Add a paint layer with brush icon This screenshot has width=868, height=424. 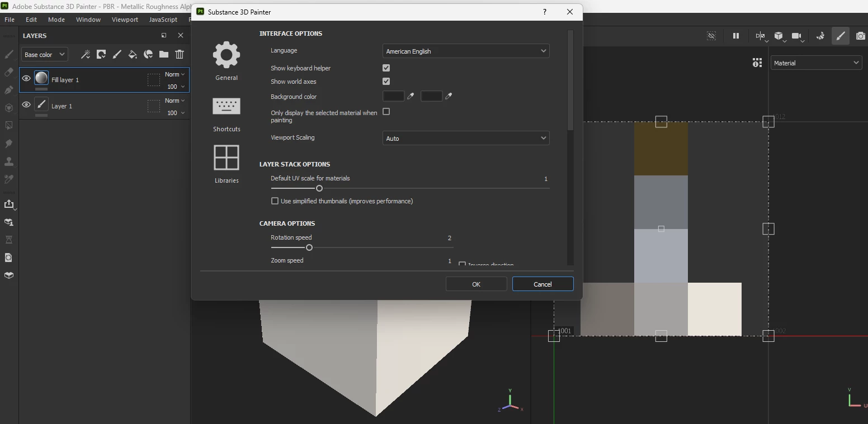click(x=117, y=54)
